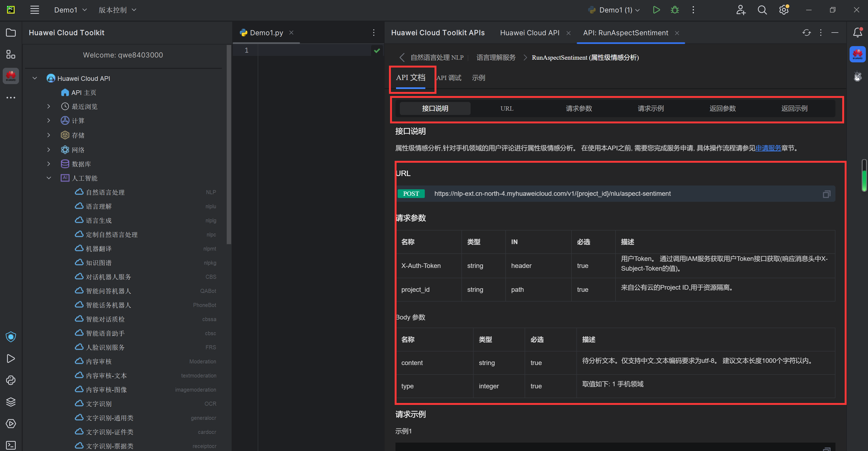
Task: Open IDE settings gear
Action: [784, 10]
